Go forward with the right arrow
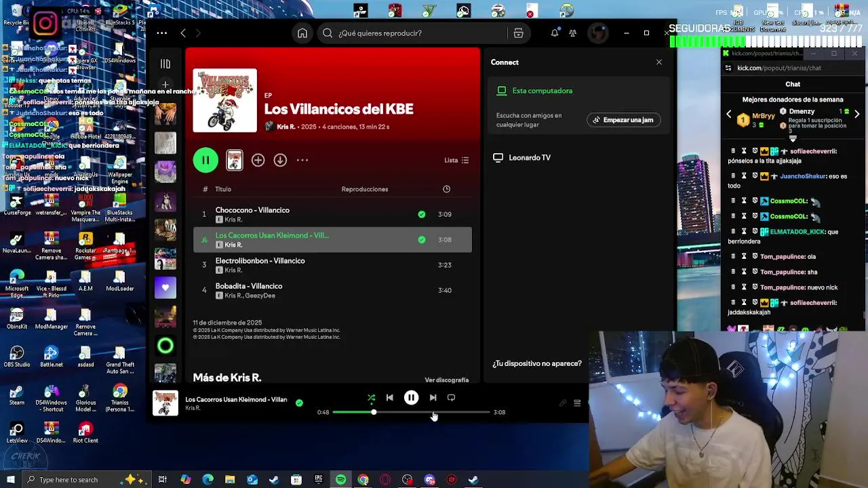The height and width of the screenshot is (488, 868). click(x=198, y=33)
